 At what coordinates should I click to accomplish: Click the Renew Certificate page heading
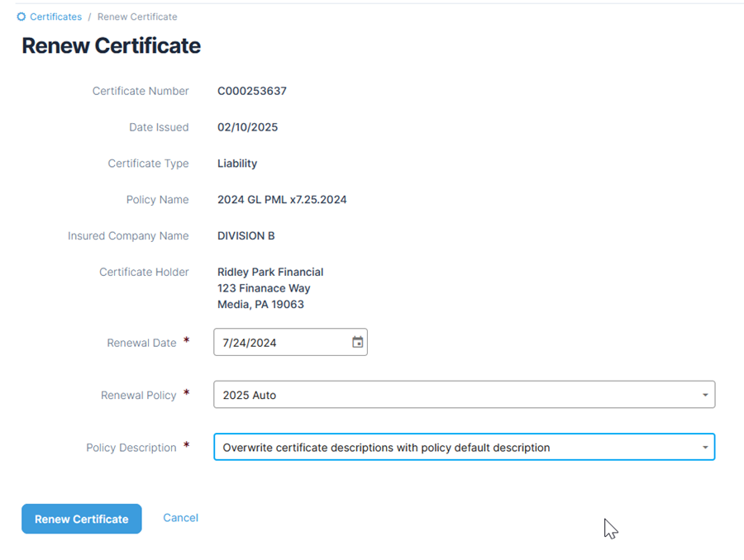[111, 46]
